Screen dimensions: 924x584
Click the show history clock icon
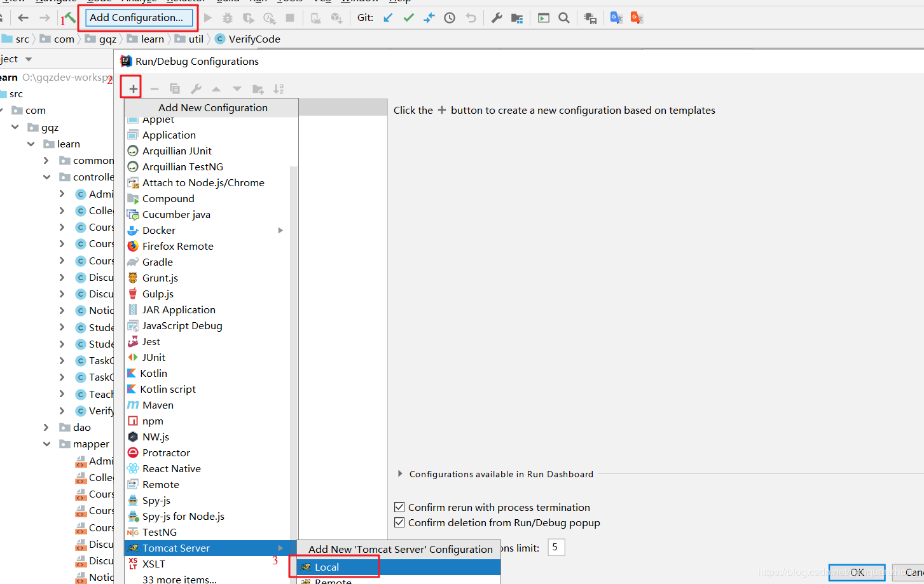pos(450,18)
